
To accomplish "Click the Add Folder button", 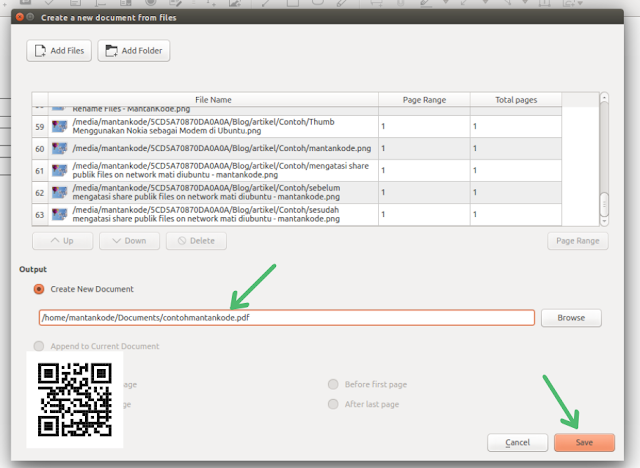I will pos(133,51).
